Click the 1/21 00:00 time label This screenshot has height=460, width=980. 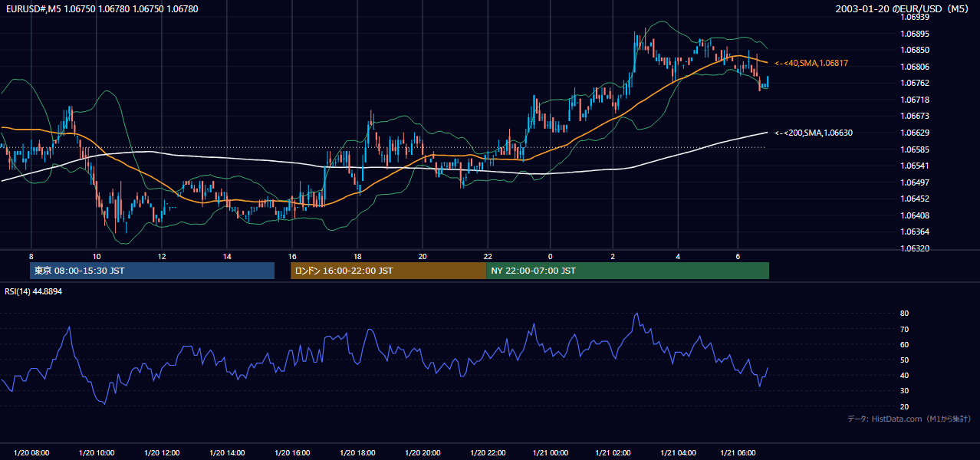click(x=549, y=453)
